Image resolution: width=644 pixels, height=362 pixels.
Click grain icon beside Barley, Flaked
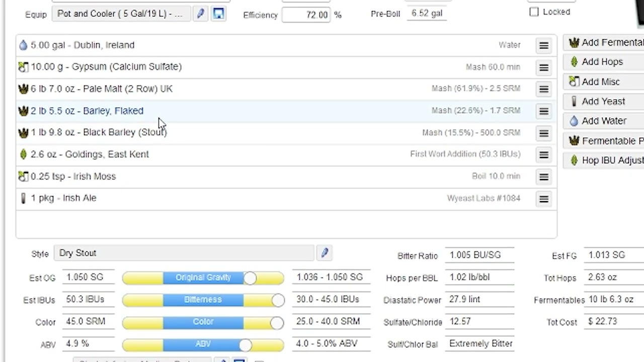coord(23,111)
